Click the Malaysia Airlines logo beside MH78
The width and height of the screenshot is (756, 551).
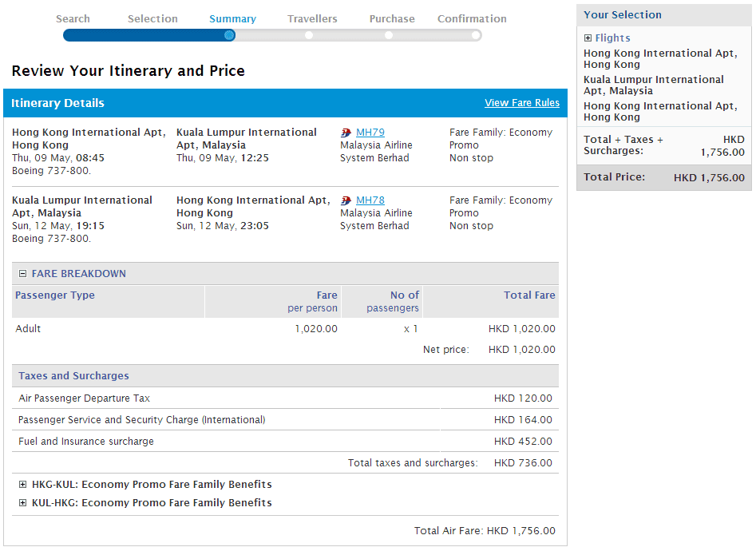[x=346, y=200]
